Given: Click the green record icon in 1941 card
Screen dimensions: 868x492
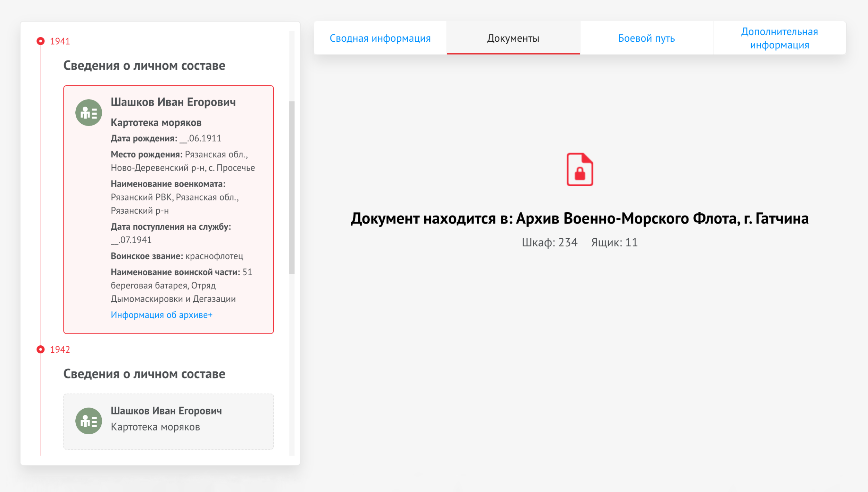Looking at the screenshot, I should click(x=89, y=113).
